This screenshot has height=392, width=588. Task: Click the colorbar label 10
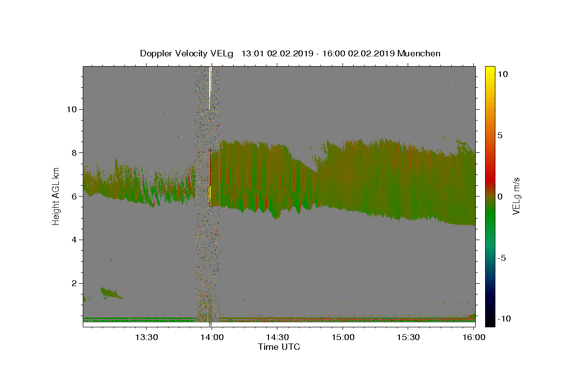502,74
